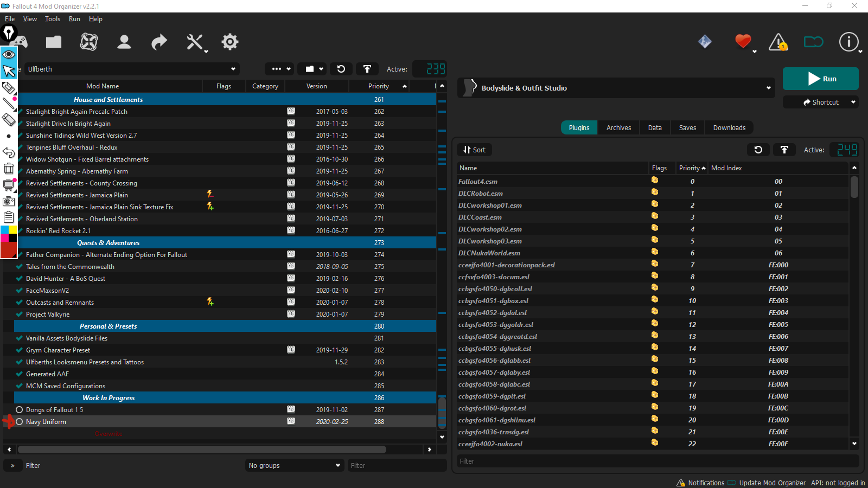Enable the Dongs of Fallout 1 5 mod
The height and width of the screenshot is (488, 868).
[x=19, y=410]
